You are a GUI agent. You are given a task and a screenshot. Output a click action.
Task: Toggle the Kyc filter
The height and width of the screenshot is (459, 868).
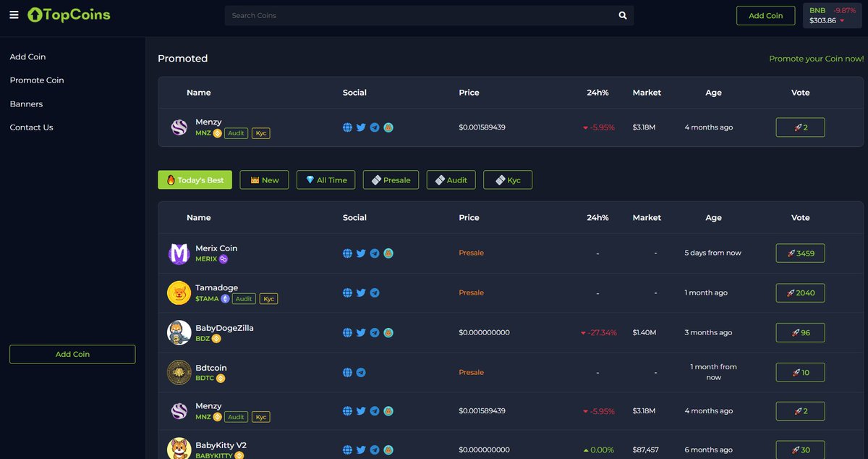508,180
